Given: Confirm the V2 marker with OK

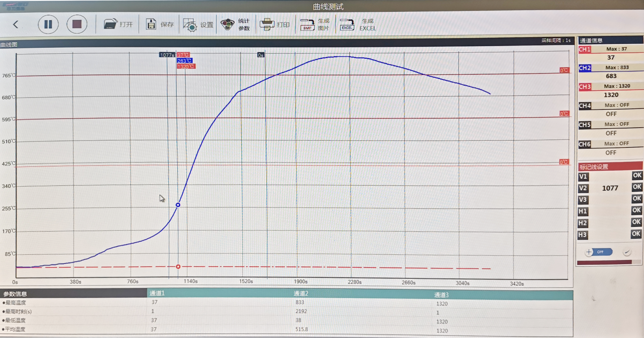Looking at the screenshot, I should click(x=637, y=187).
